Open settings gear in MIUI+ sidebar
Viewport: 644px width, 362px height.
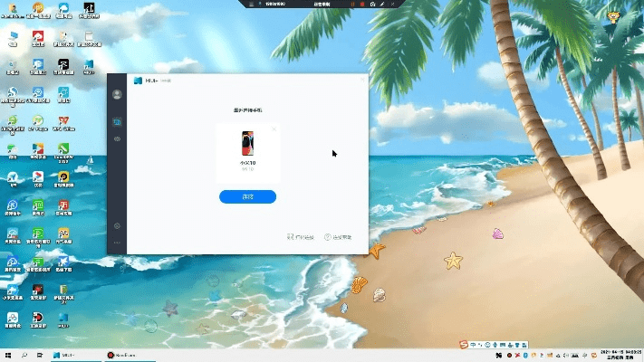click(x=117, y=225)
